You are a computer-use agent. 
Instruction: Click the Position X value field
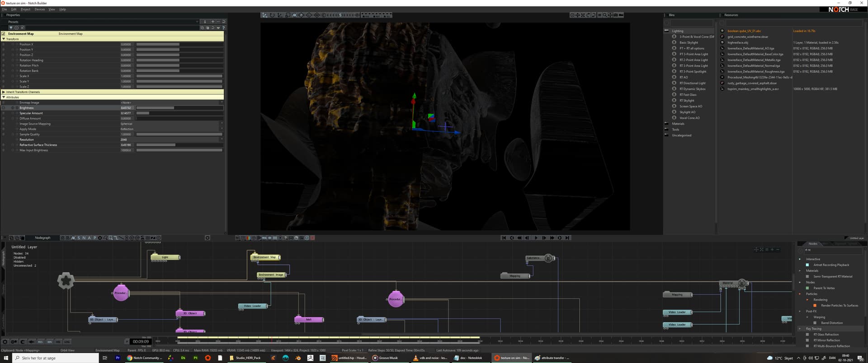(x=126, y=44)
